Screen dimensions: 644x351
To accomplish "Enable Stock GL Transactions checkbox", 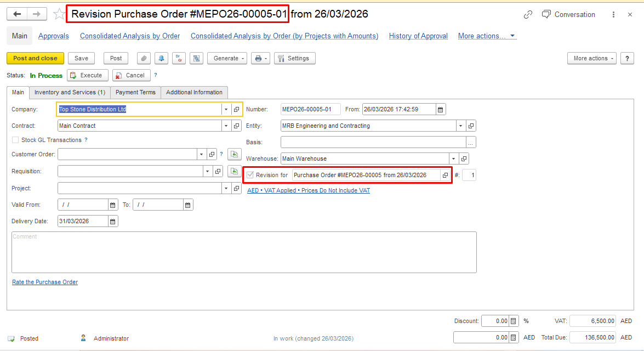I will click(15, 140).
